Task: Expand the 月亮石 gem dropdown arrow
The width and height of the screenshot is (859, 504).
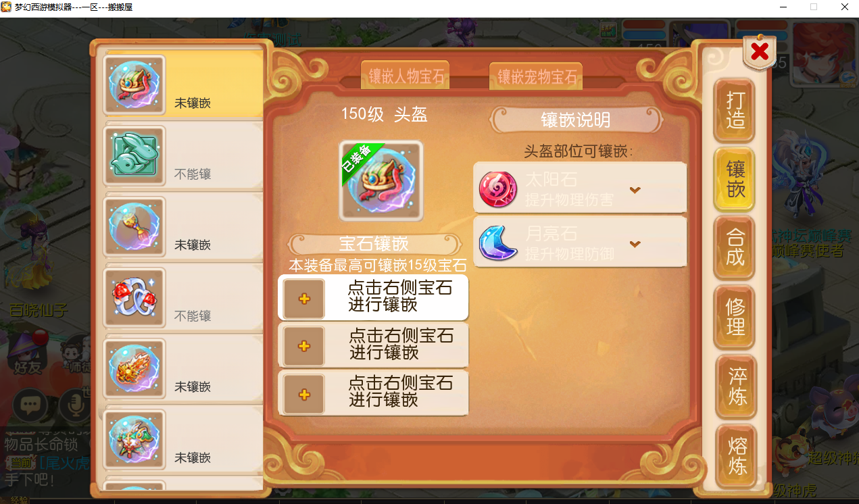Action: (635, 244)
